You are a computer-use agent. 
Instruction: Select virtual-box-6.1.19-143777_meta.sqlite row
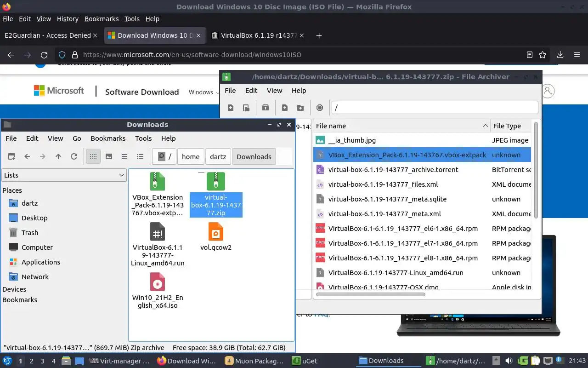(x=422, y=199)
